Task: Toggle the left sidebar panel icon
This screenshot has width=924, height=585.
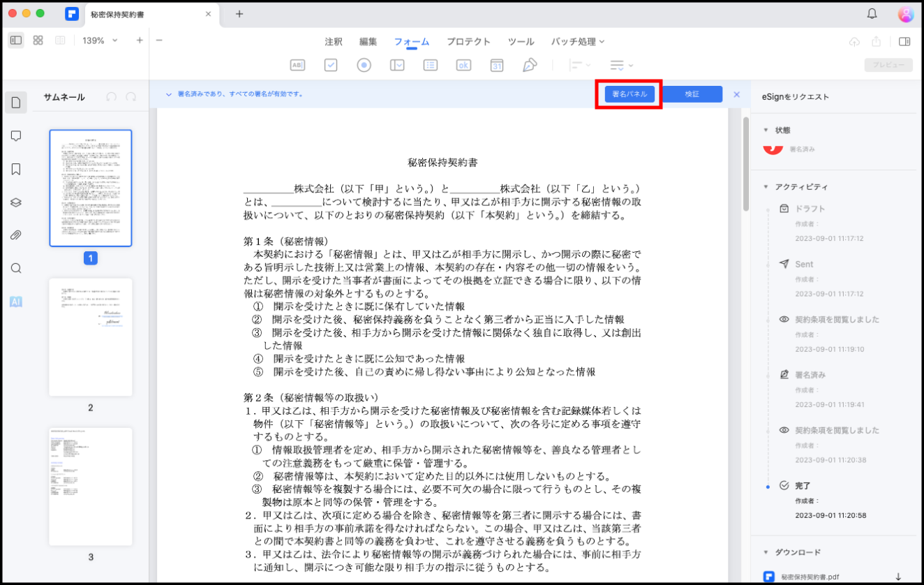Action: click(x=15, y=40)
